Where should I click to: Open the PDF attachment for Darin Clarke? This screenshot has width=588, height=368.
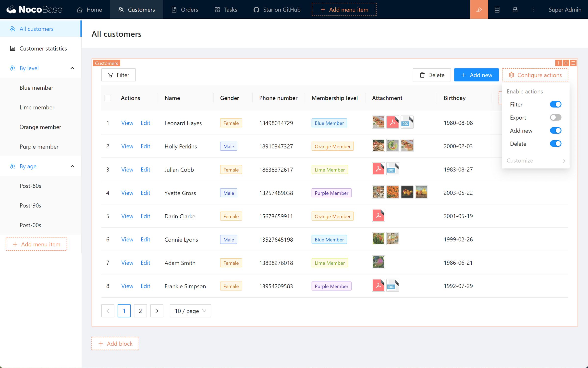click(378, 215)
